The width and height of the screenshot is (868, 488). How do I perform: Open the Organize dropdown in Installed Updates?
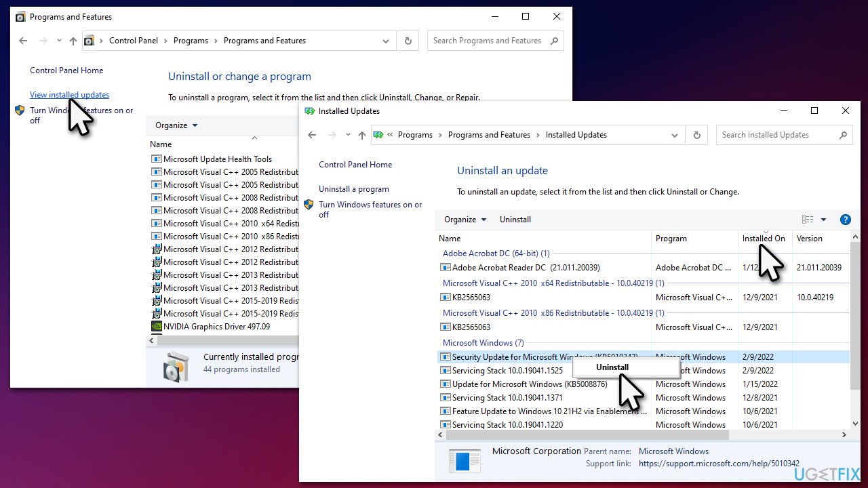click(x=464, y=219)
